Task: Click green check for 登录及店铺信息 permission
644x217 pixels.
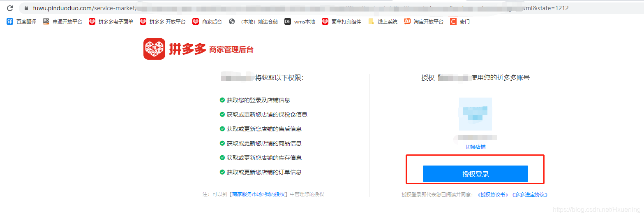Action: [x=222, y=100]
